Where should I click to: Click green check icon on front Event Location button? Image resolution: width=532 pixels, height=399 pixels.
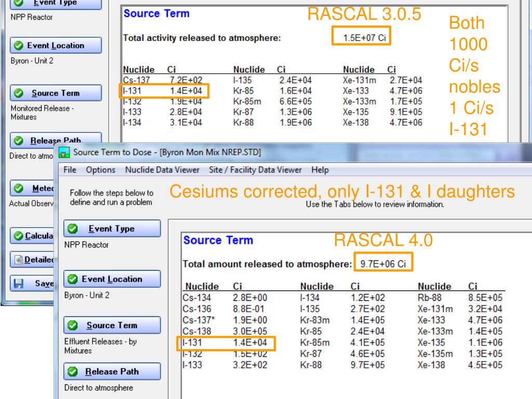click(72, 279)
